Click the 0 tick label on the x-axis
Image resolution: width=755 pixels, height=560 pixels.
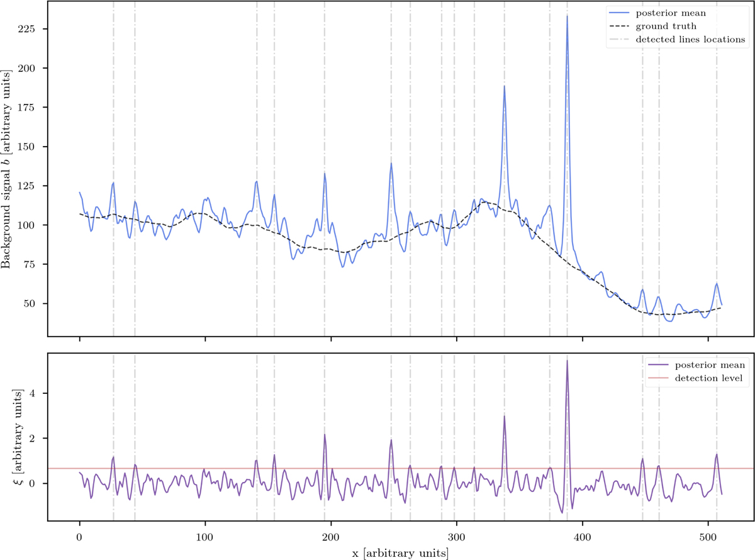coord(79,537)
